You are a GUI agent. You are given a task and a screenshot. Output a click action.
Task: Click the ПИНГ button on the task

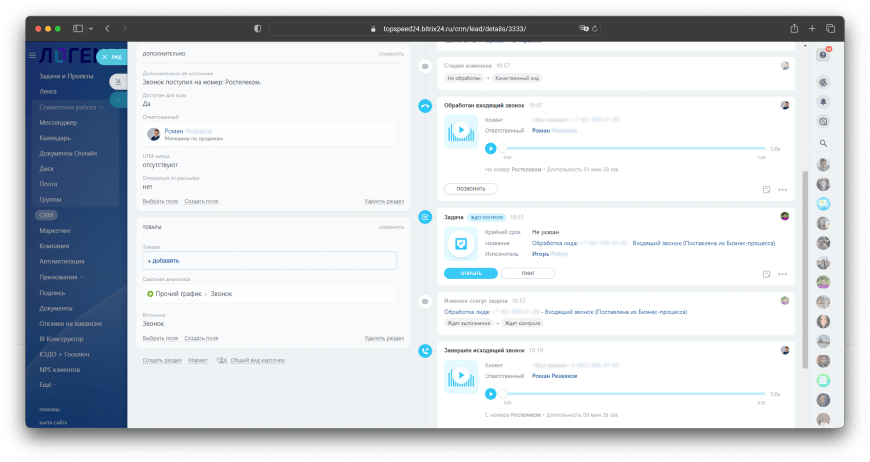(528, 273)
